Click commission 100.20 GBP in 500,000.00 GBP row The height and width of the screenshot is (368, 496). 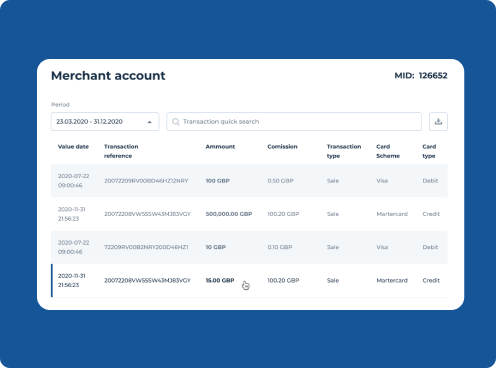point(283,214)
